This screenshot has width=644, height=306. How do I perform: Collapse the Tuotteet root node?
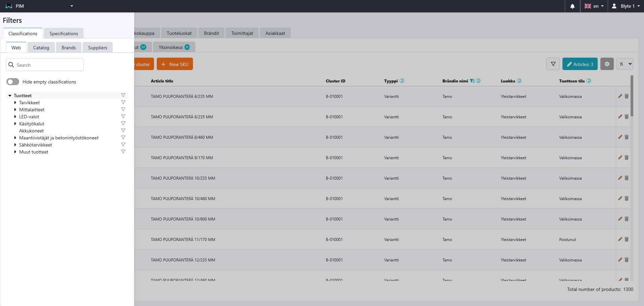click(x=10, y=96)
